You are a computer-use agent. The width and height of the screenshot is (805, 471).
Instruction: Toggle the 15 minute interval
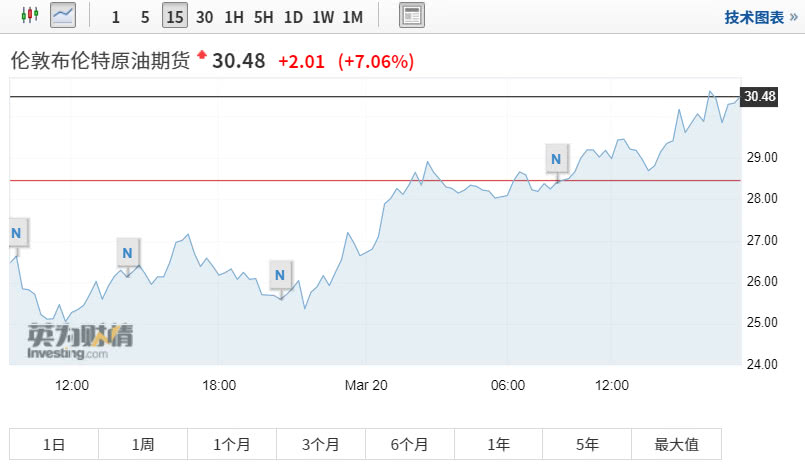click(x=175, y=17)
